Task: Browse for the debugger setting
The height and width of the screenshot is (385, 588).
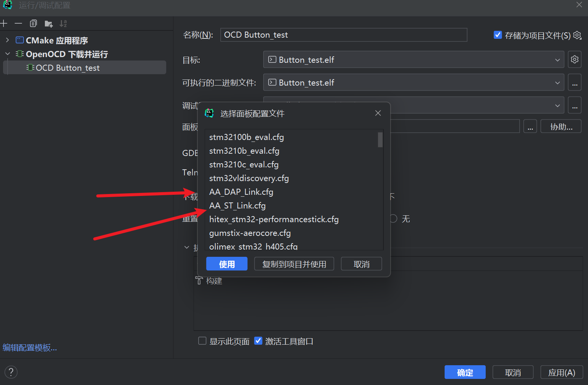Action: pos(575,105)
